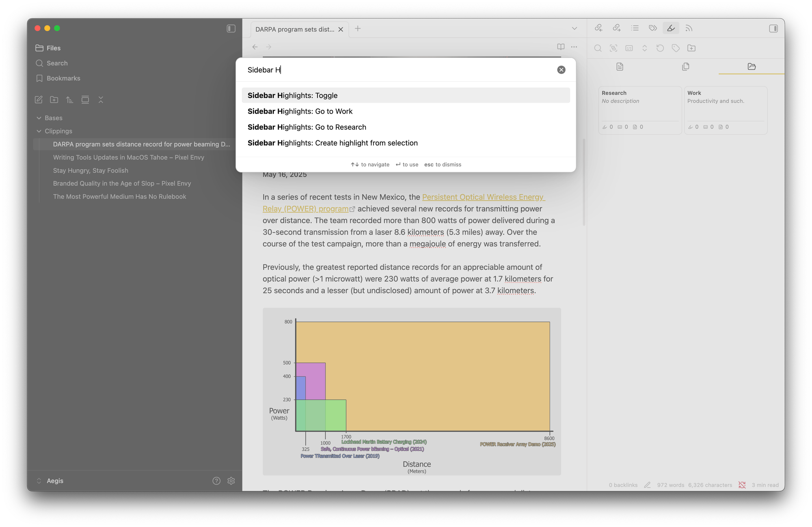Open the RSS feed panel icon
Viewport: 812px width, 527px height.
click(x=689, y=28)
